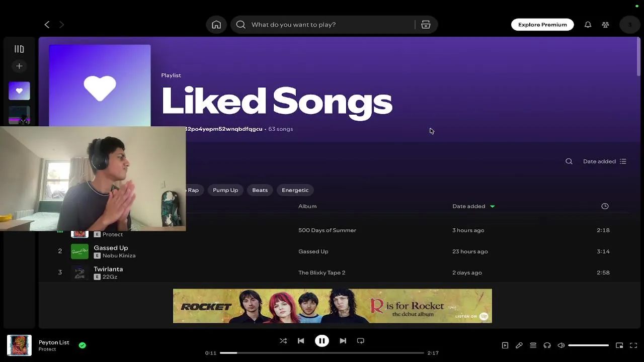Click the search magnifier in top bar
The height and width of the screenshot is (362, 644).
click(x=240, y=25)
